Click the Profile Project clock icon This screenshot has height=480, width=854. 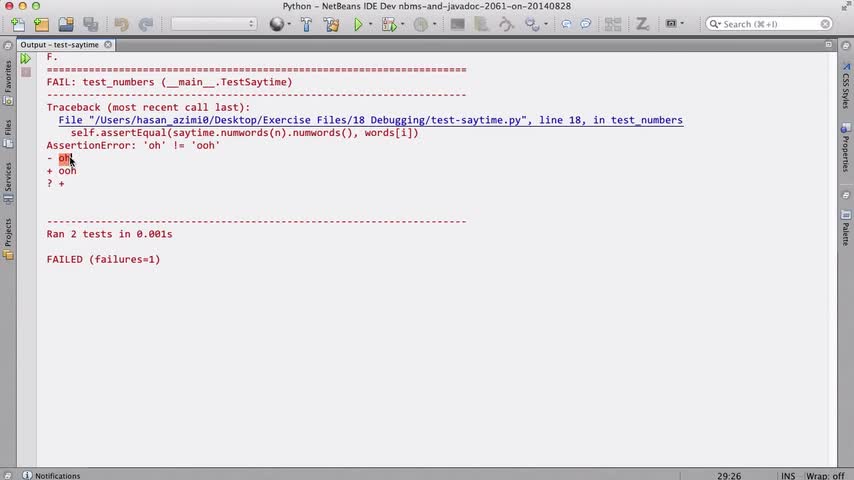click(420, 24)
